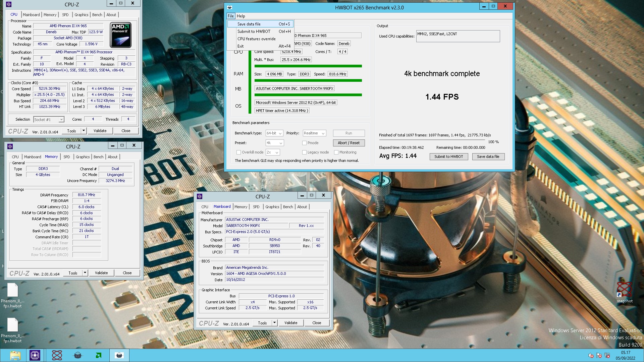Click the red snapshot atom icon on the taskbar

point(57,355)
